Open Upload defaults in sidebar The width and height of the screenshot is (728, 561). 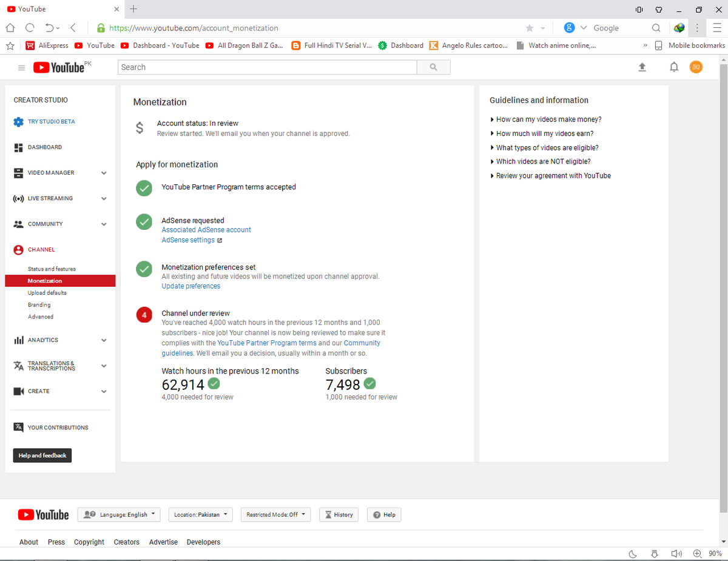click(x=47, y=293)
